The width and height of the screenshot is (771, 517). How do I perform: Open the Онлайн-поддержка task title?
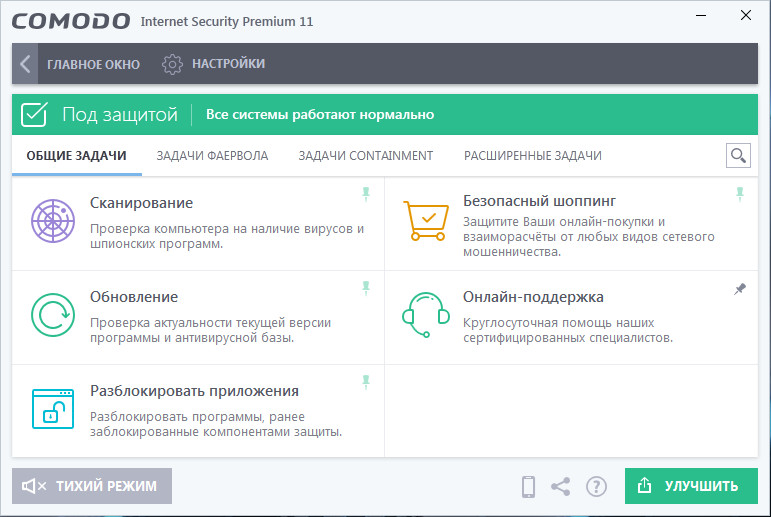tap(534, 297)
